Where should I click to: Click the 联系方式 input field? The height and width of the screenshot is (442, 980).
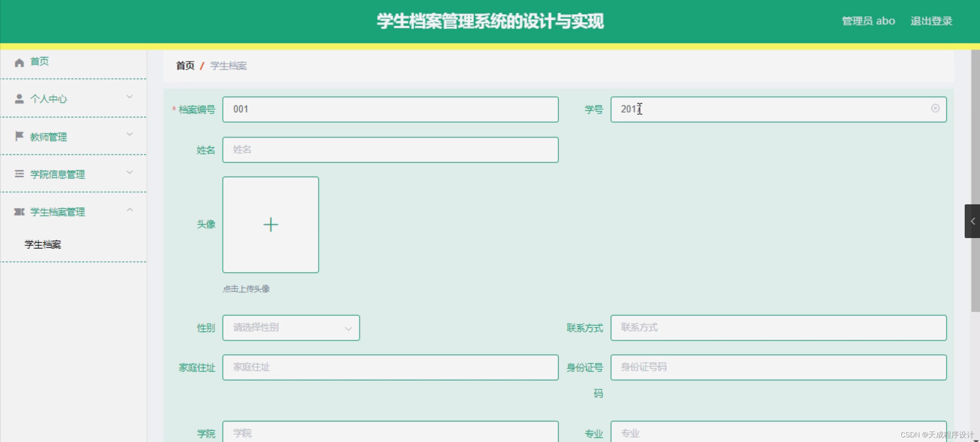[x=778, y=328]
